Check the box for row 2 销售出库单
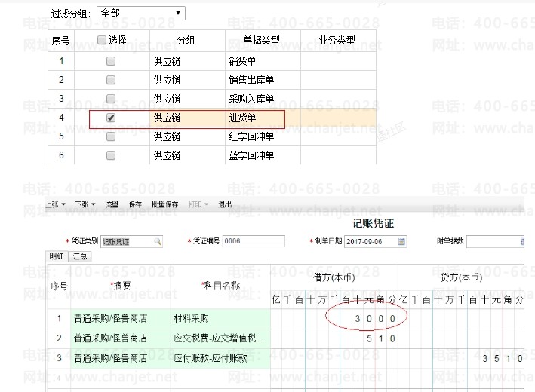The height and width of the screenshot is (392, 535). 111,80
